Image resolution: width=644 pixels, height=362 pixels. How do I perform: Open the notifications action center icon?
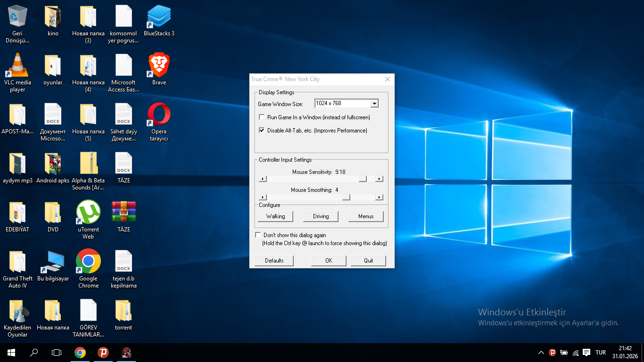(x=586, y=353)
